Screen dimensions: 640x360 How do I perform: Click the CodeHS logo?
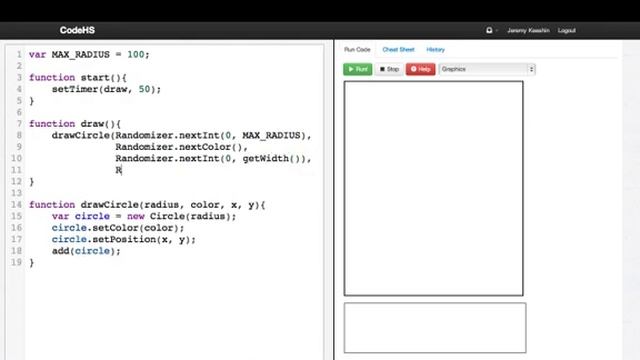pyautogui.click(x=77, y=30)
